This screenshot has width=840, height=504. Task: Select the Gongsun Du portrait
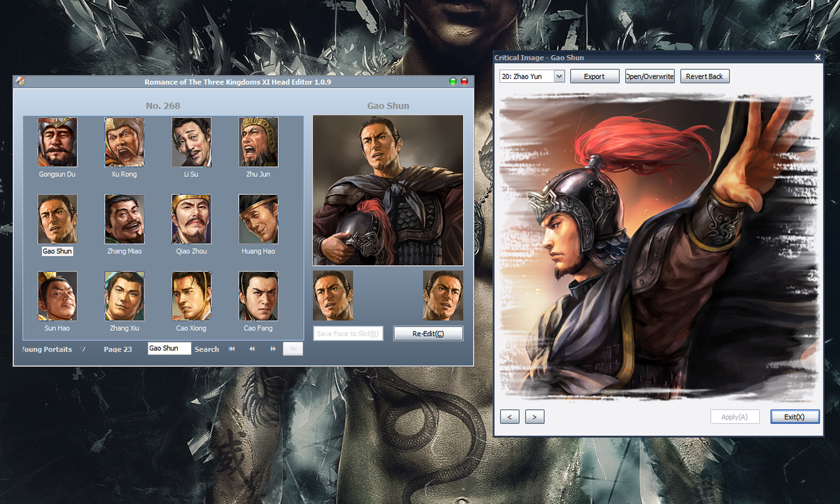58,142
